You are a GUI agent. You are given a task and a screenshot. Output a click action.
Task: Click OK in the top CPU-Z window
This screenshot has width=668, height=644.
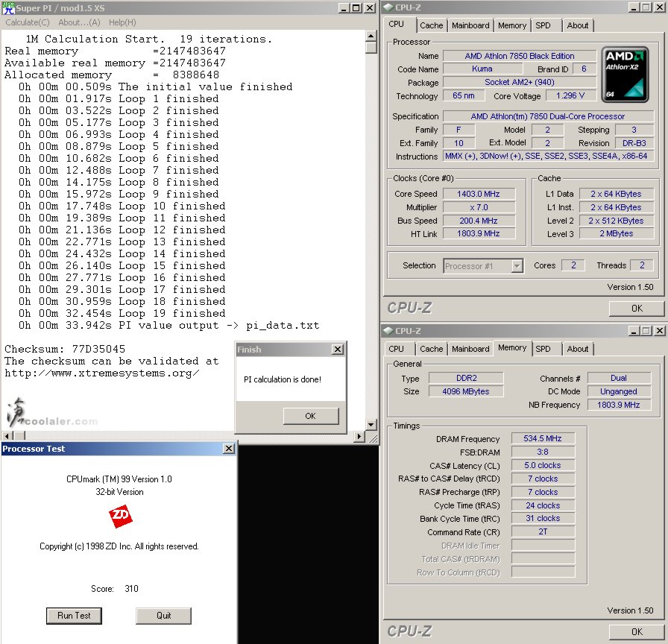(637, 309)
